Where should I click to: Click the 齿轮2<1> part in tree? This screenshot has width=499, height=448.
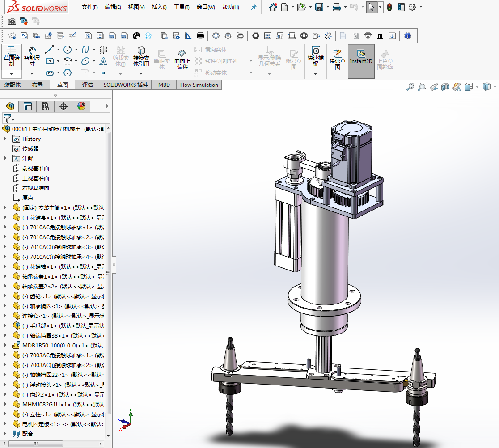(42, 395)
